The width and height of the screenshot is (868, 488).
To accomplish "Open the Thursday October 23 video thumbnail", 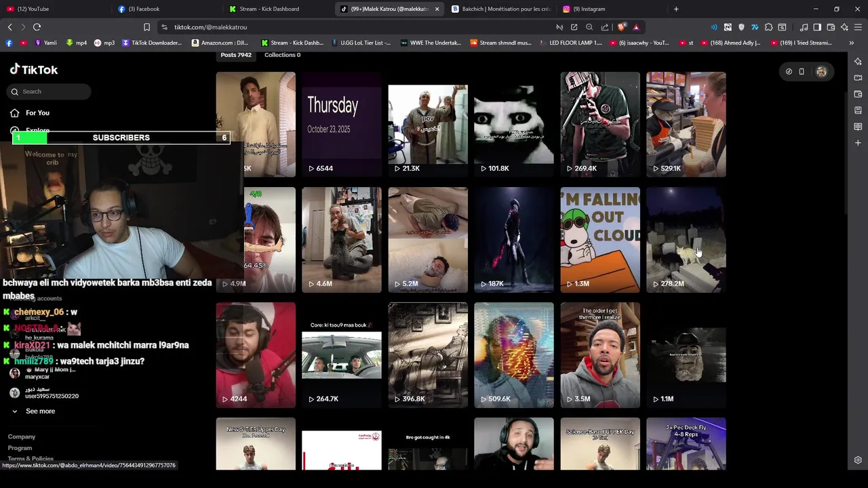I will click(x=342, y=125).
